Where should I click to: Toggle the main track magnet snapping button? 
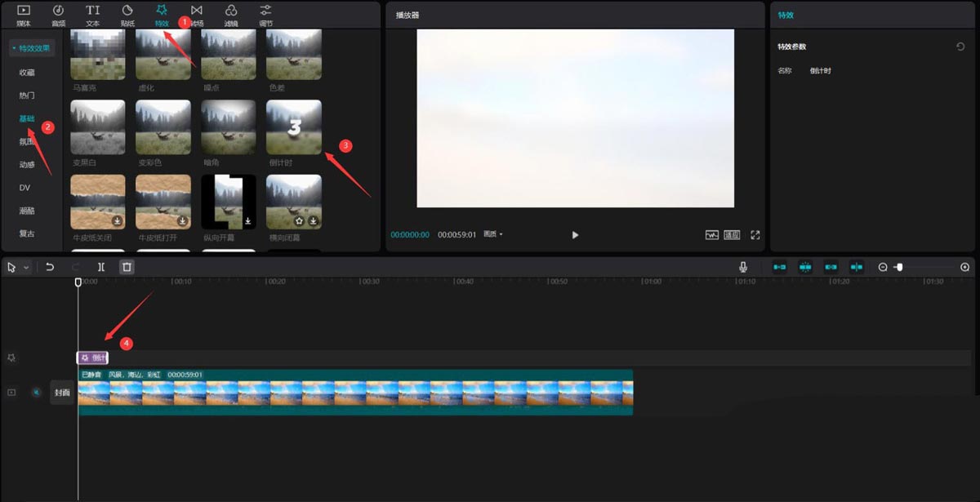[780, 267]
